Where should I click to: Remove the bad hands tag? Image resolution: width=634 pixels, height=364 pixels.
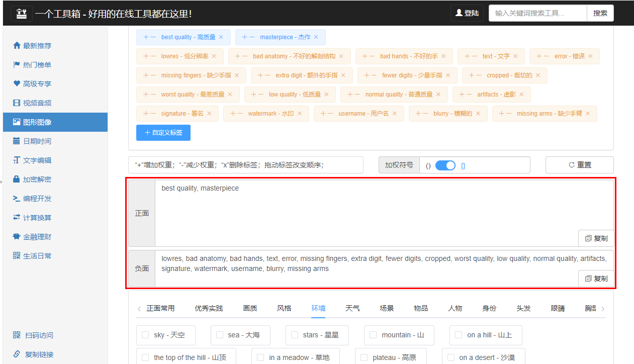click(x=443, y=56)
